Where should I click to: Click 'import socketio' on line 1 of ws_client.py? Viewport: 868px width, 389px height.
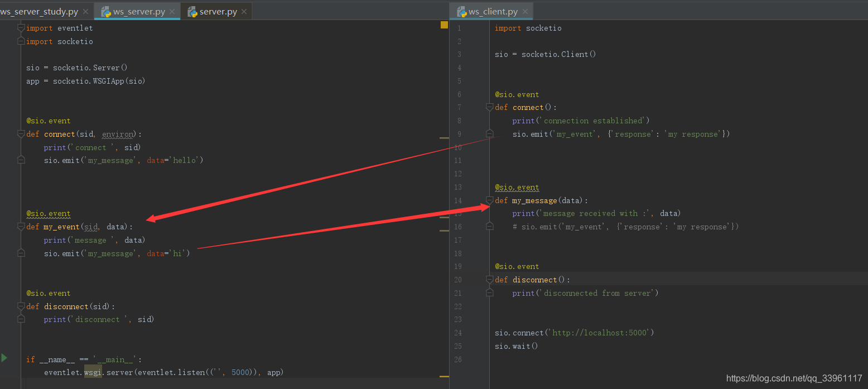pos(528,28)
